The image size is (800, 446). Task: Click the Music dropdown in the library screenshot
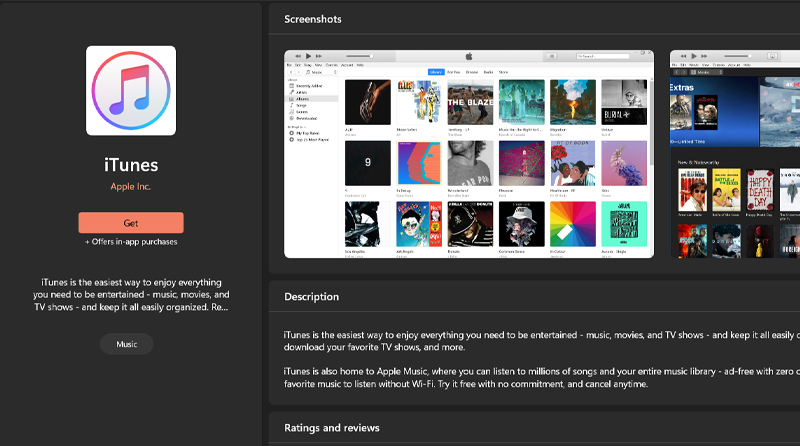coord(325,72)
